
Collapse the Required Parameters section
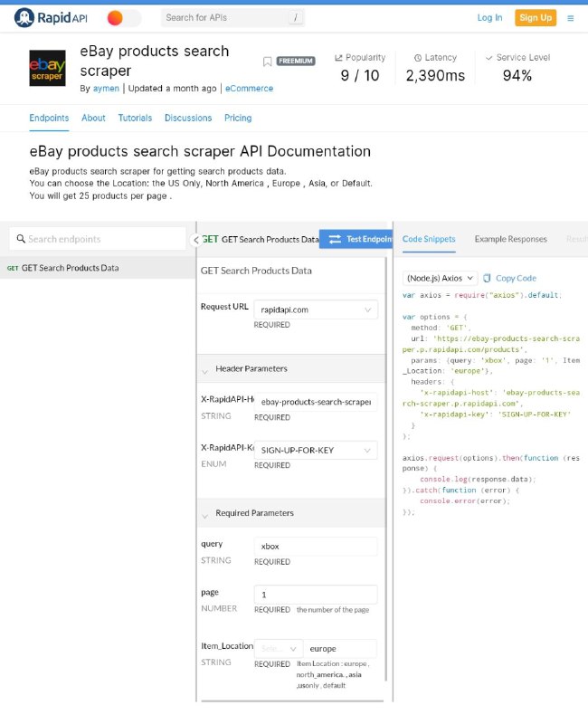(x=205, y=515)
